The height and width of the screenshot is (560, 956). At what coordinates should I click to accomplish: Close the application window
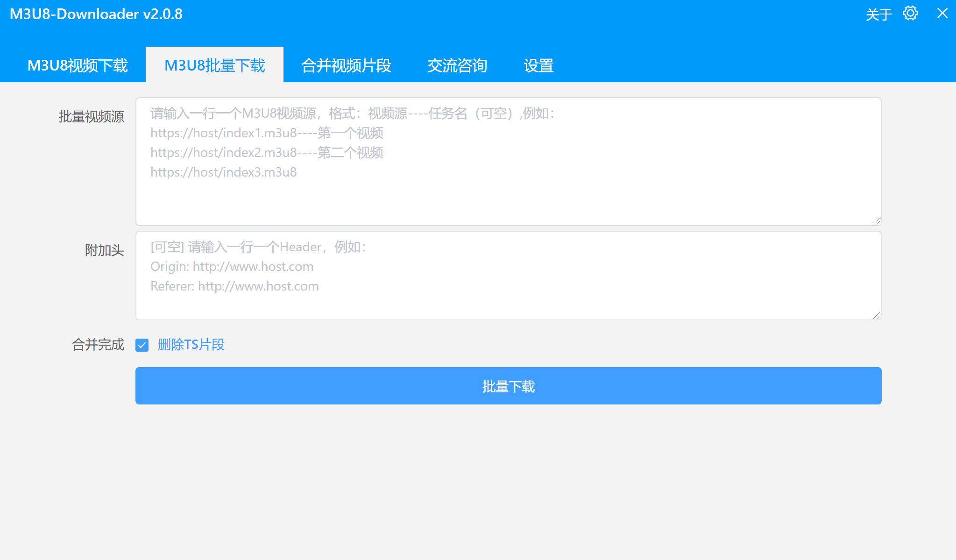tap(943, 14)
